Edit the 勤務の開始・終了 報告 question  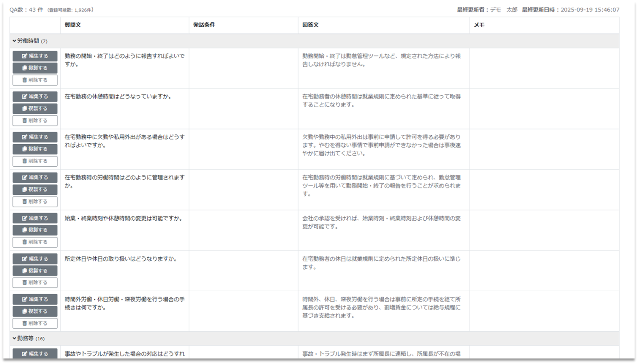(35, 56)
